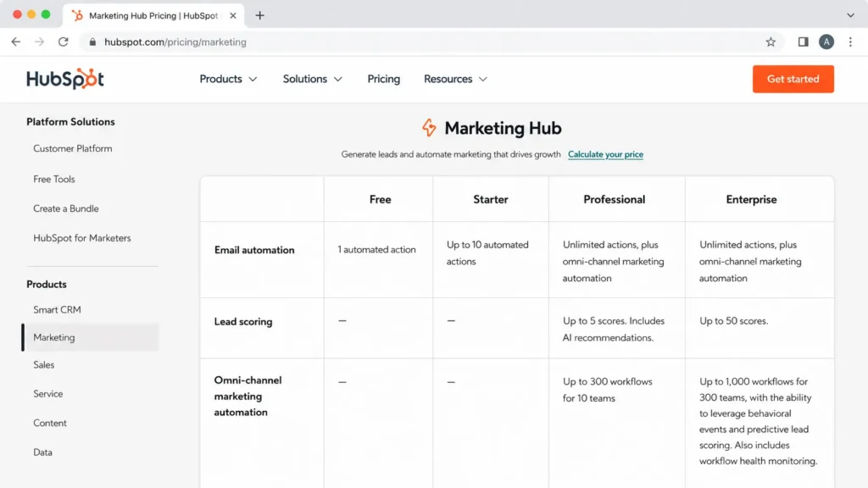The image size is (868, 488).
Task: Select Sales in the Products list
Action: click(x=44, y=364)
